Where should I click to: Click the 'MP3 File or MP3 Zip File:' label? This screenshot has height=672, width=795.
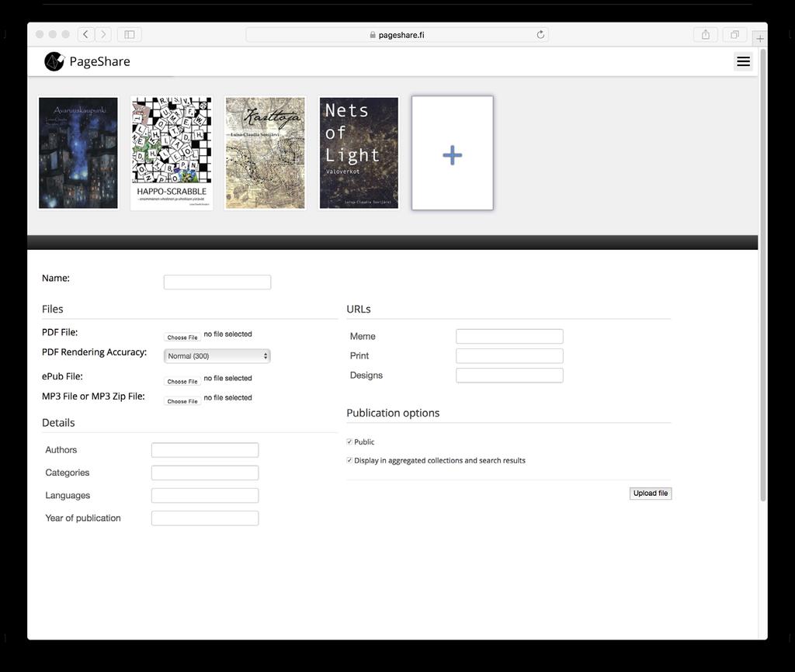93,397
